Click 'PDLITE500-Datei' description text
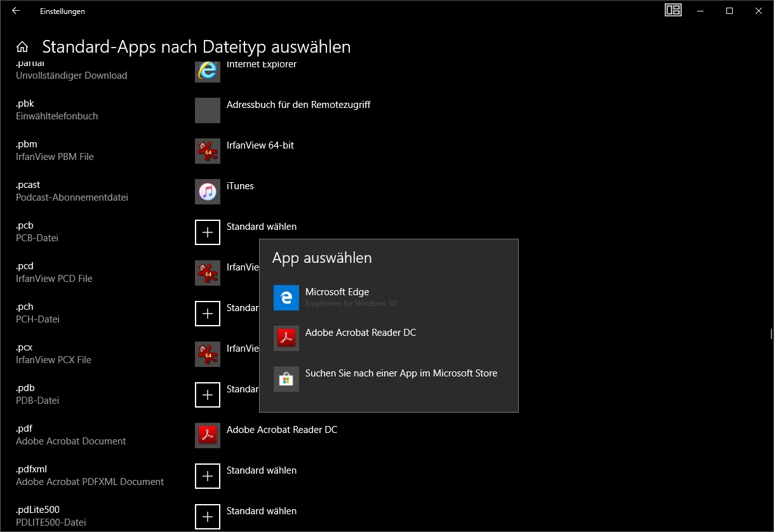The height and width of the screenshot is (532, 774). [x=51, y=522]
